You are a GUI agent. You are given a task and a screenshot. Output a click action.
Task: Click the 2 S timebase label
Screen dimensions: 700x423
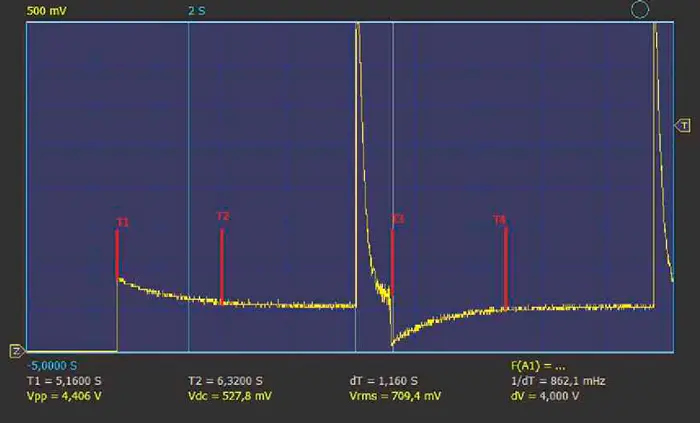point(199,11)
